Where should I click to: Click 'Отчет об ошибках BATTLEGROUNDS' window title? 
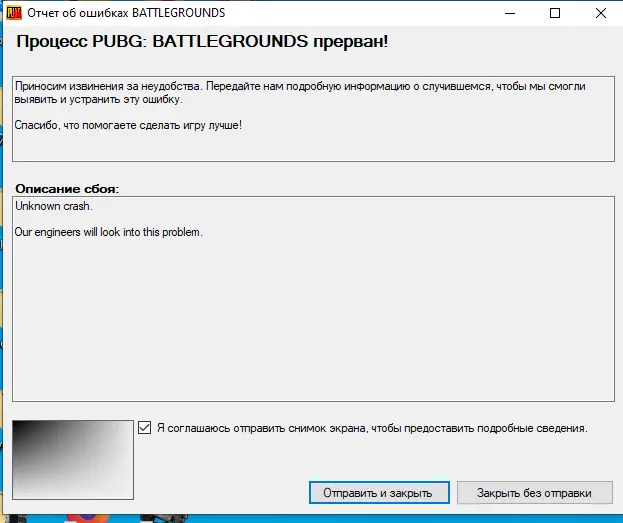(126, 13)
